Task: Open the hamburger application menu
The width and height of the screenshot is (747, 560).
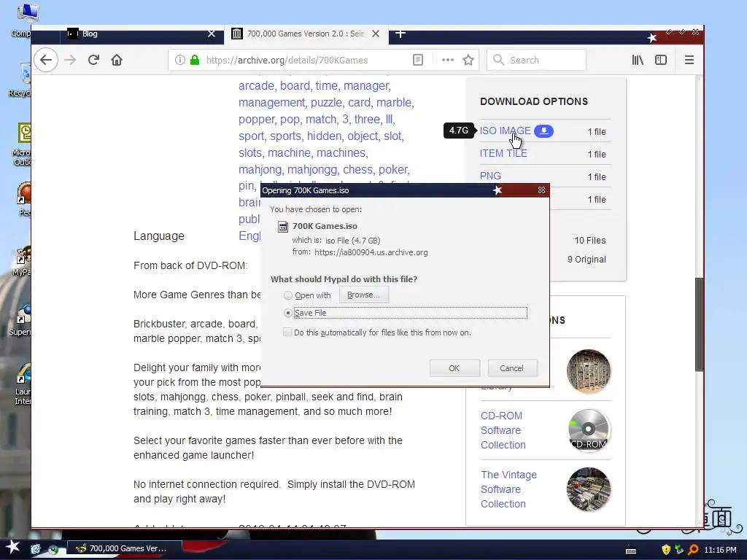Action: (689, 60)
